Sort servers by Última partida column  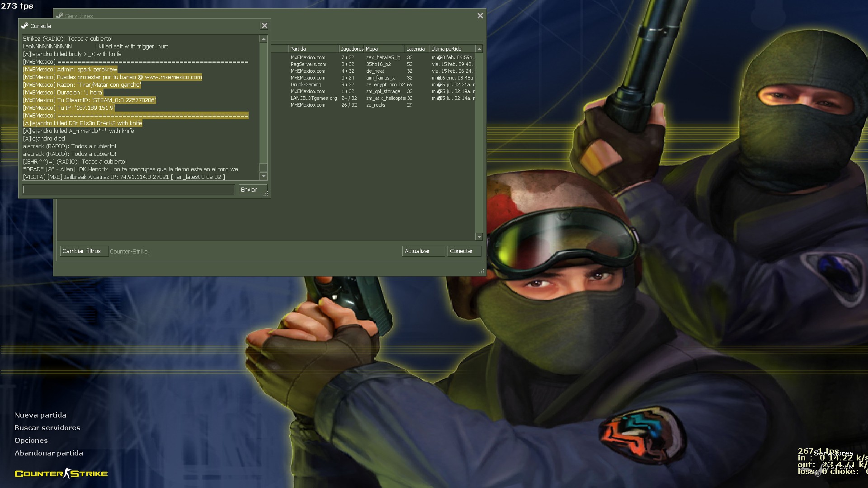point(452,49)
